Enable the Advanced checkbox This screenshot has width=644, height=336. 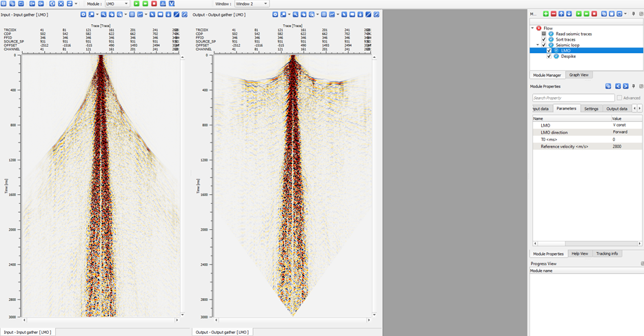pos(619,98)
